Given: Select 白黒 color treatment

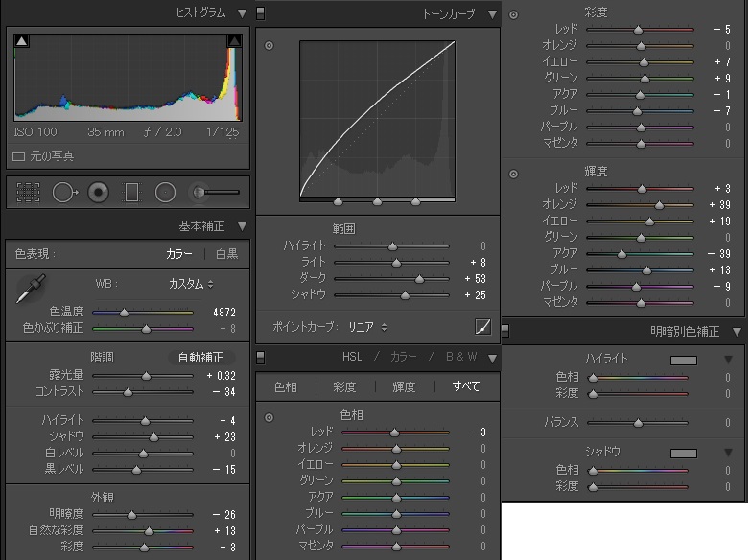Looking at the screenshot, I should (x=226, y=254).
